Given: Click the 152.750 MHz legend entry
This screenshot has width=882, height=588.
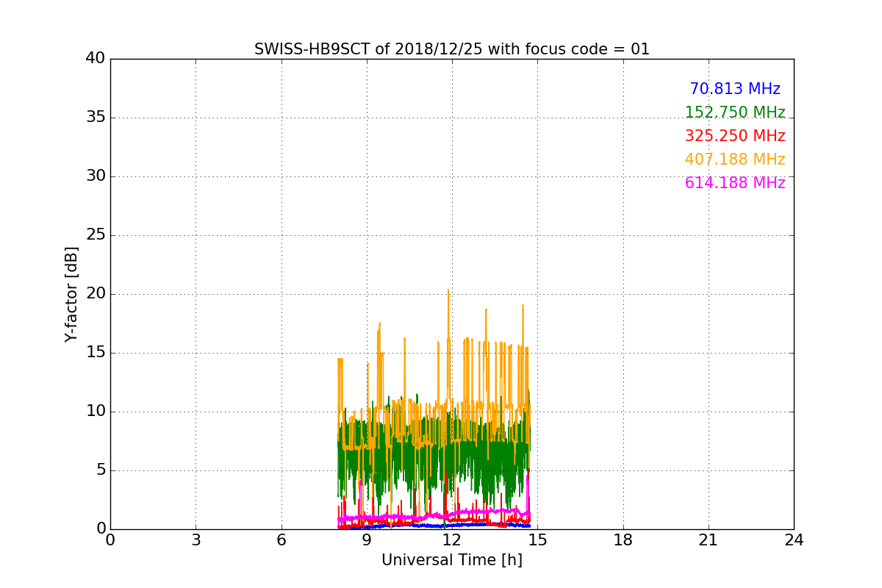Looking at the screenshot, I should coord(735,112).
